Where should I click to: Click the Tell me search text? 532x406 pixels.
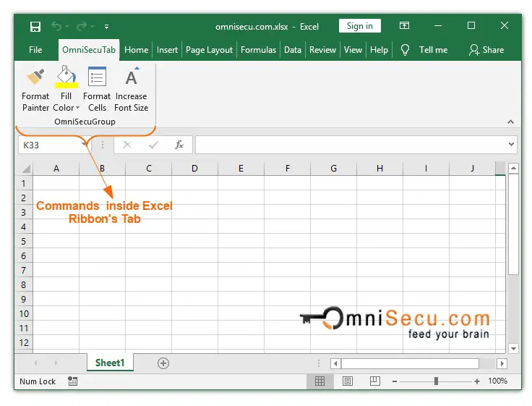tap(433, 50)
